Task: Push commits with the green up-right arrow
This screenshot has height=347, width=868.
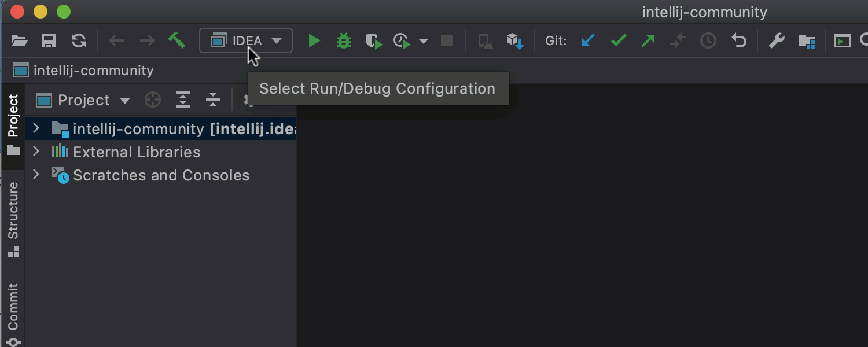Action: [x=648, y=40]
